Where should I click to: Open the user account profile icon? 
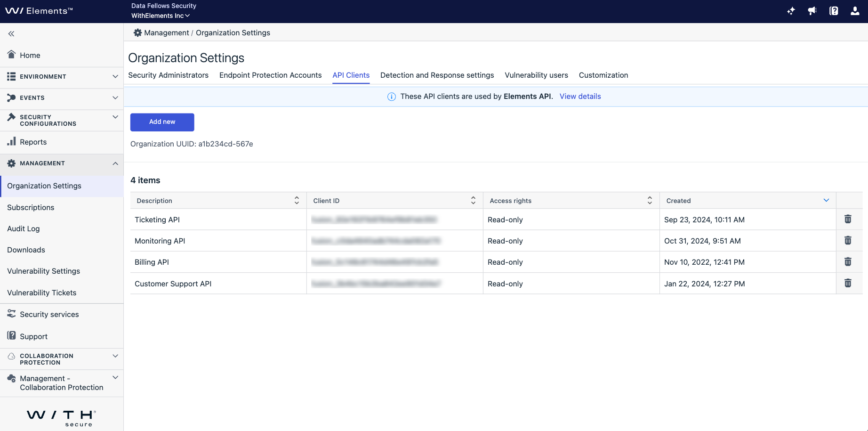click(855, 11)
